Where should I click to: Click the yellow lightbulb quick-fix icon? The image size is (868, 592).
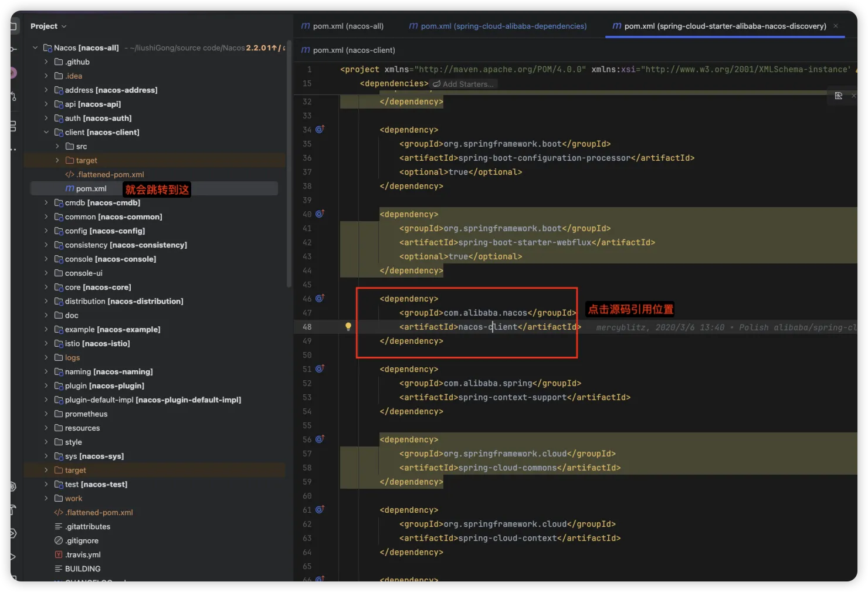tap(348, 327)
